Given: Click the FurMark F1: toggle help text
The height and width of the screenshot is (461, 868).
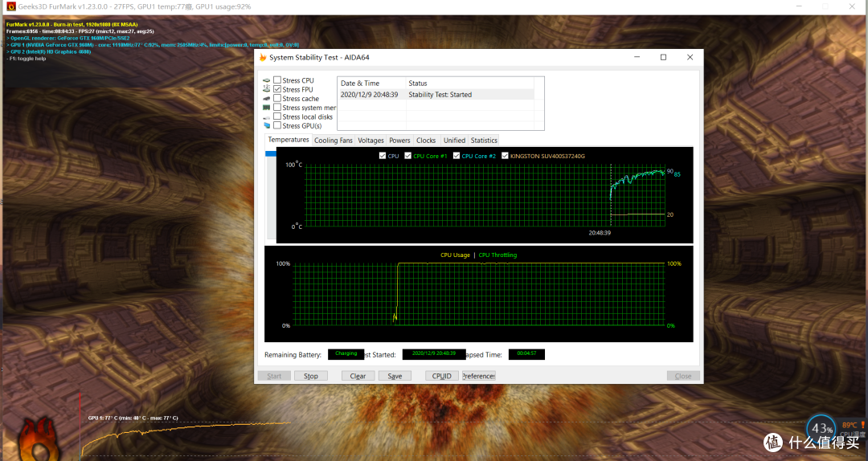Looking at the screenshot, I should (27, 59).
